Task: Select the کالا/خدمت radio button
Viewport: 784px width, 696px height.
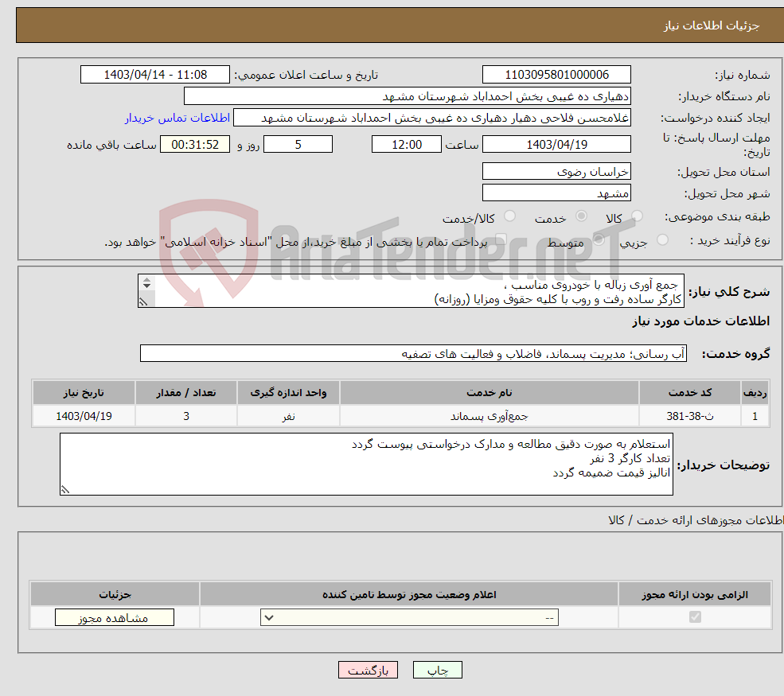Action: point(509,216)
